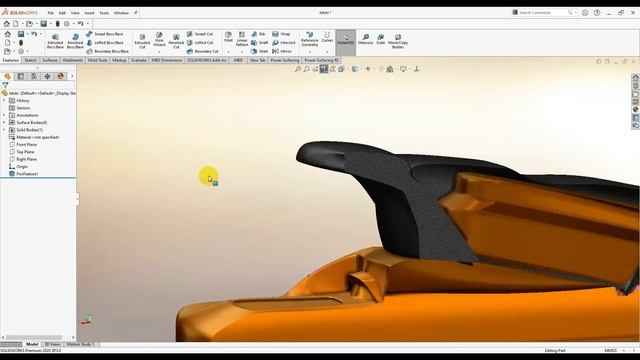
Task: Open Reference Geometry dropdown arrow
Action: (x=309, y=52)
